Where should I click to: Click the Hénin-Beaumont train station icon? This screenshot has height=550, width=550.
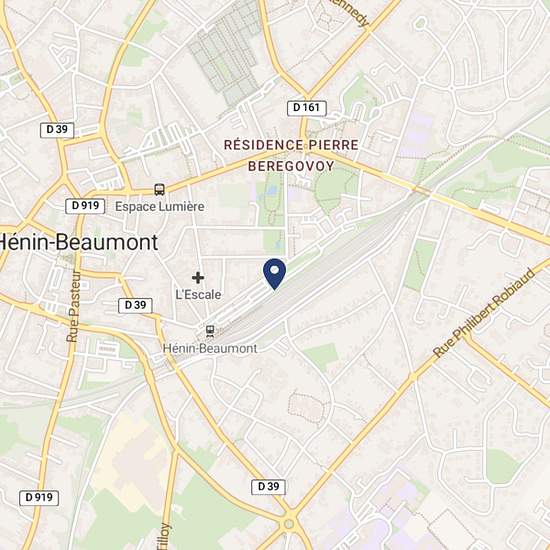(x=210, y=331)
